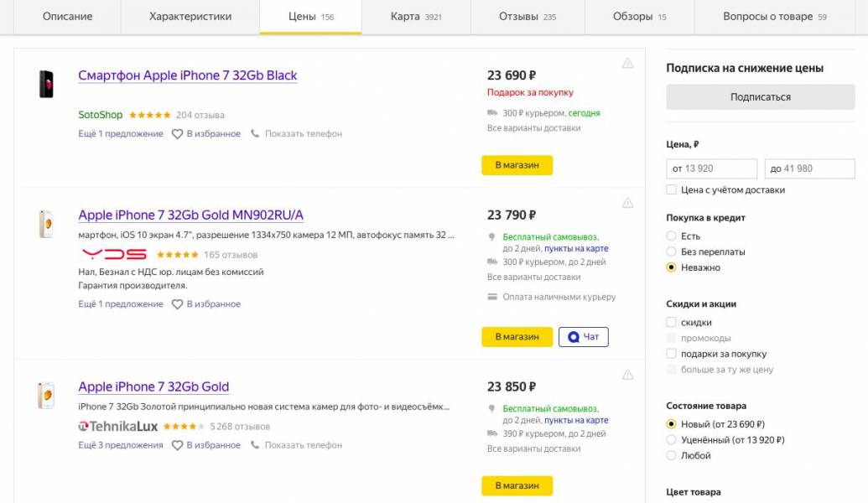
Task: Click star rating of SotoShop
Action: pos(149,115)
